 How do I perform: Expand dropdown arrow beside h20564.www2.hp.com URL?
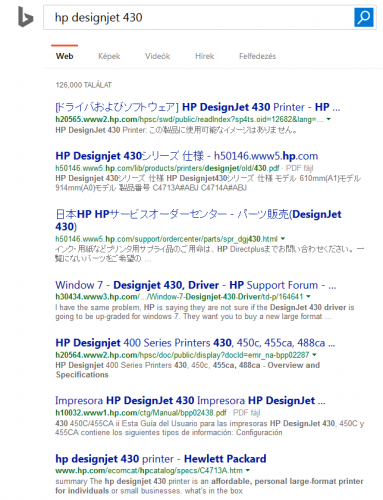(314, 355)
